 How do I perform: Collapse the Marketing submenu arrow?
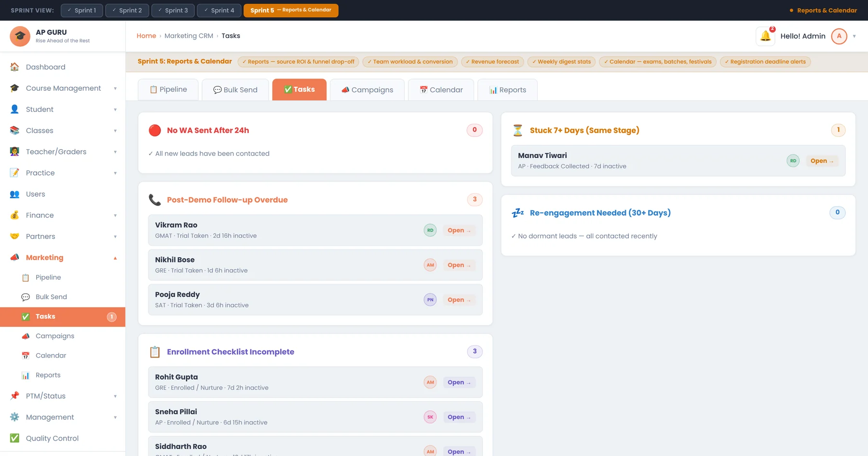[x=115, y=258]
